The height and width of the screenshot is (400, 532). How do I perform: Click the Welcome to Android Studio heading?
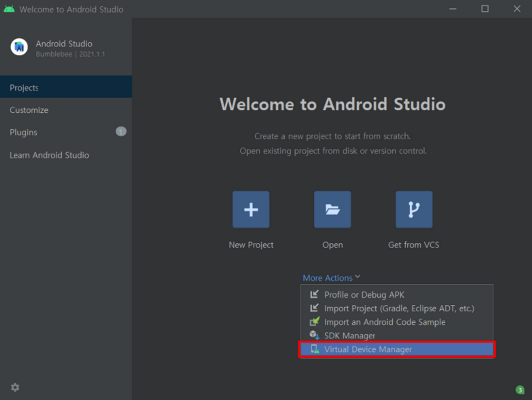tap(332, 104)
